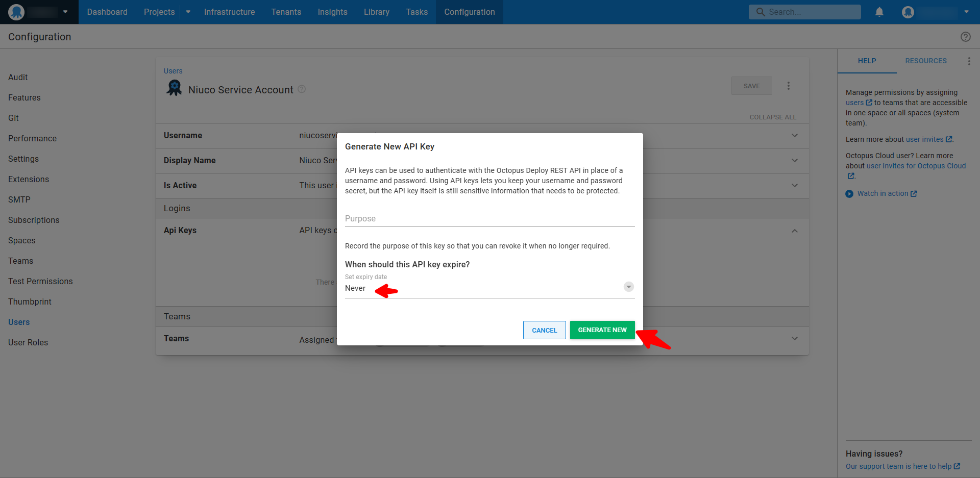Go to Git in the sidebar
The width and height of the screenshot is (980, 478).
[13, 118]
